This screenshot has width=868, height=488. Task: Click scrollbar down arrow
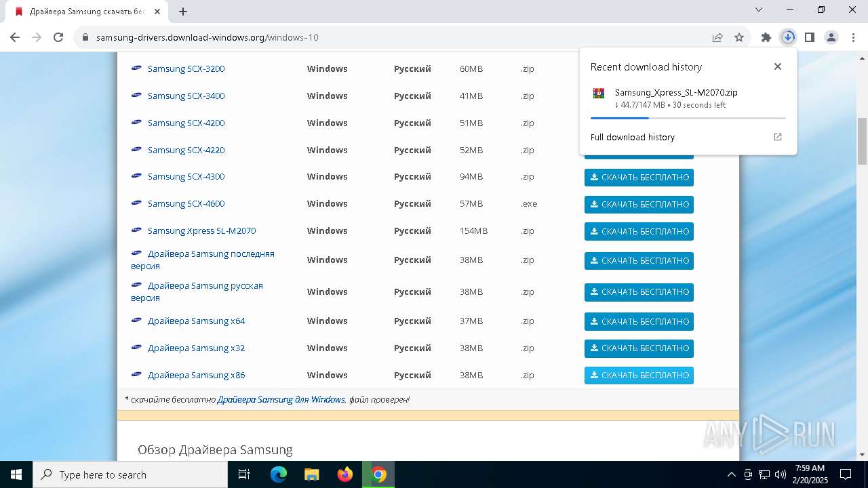point(862,455)
